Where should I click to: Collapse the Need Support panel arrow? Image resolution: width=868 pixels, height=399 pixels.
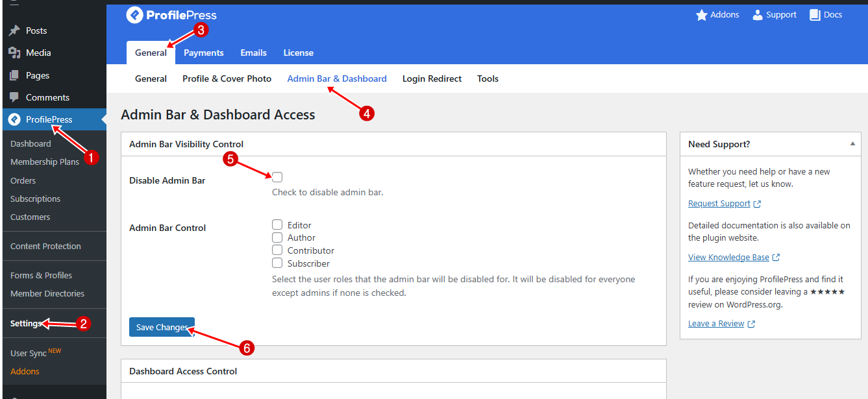click(852, 144)
